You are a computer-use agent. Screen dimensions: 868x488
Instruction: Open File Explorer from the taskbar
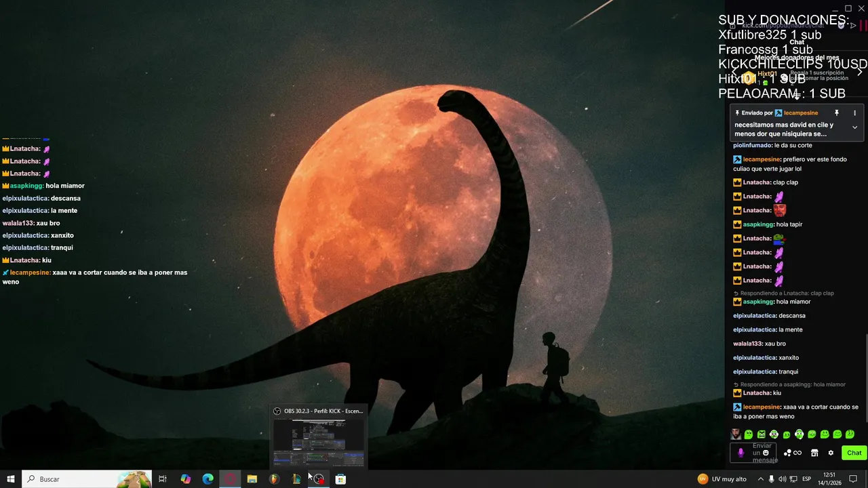252,479
